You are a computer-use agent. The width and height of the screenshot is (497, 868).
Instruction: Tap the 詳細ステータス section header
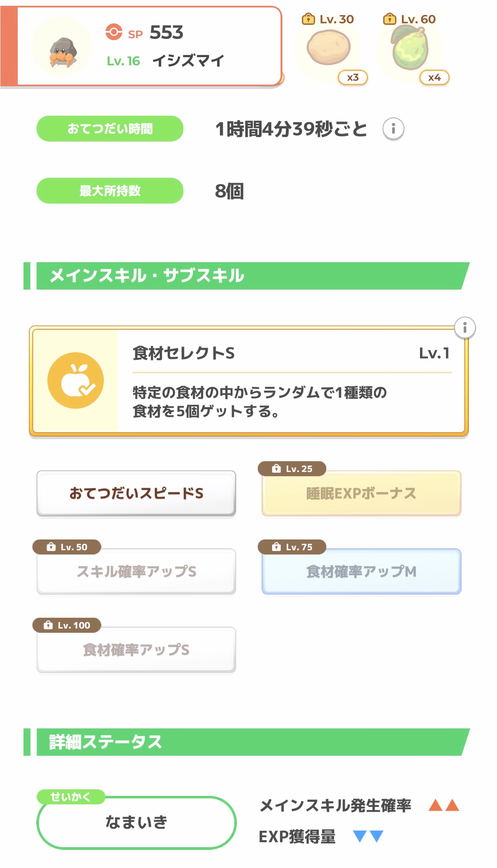247,742
